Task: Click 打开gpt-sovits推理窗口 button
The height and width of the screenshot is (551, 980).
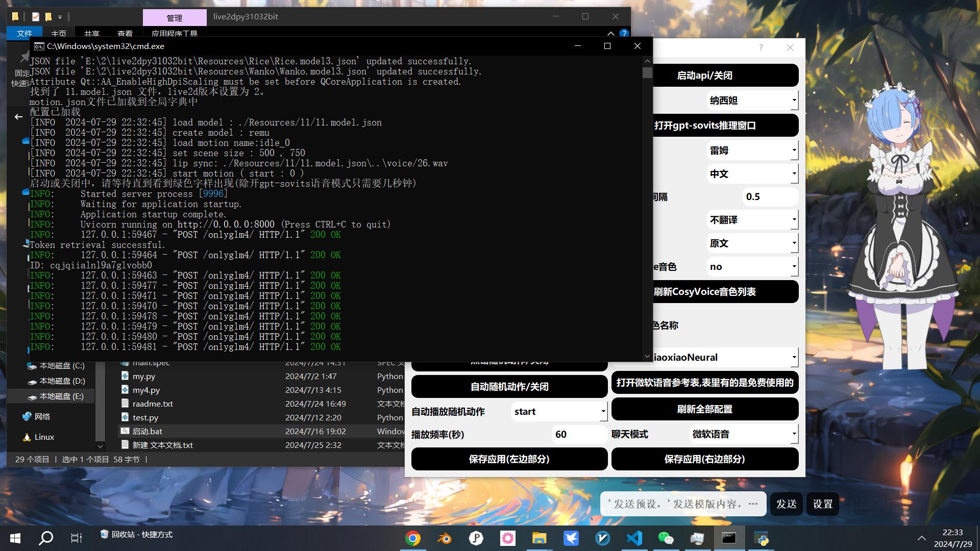Action: coord(725,126)
